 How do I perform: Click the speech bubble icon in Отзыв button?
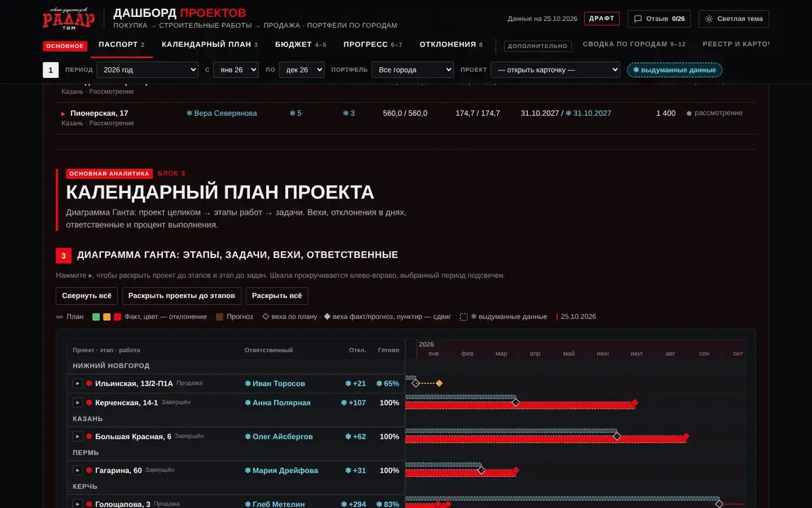click(x=637, y=19)
